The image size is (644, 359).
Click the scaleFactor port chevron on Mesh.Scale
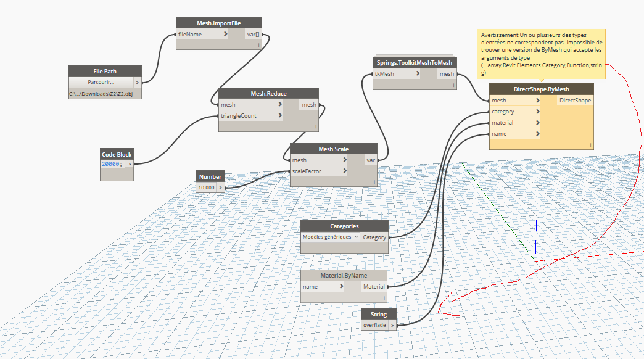(x=344, y=171)
